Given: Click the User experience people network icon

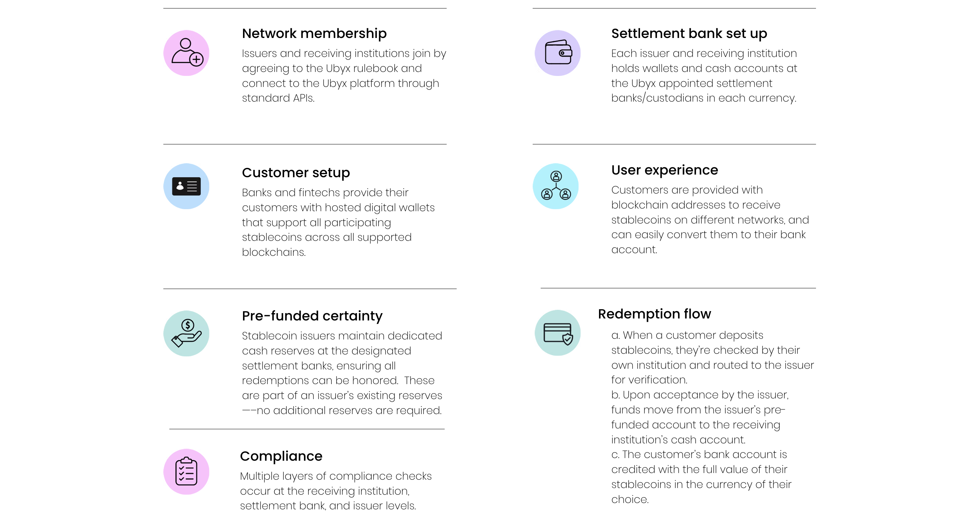Looking at the screenshot, I should (x=555, y=186).
